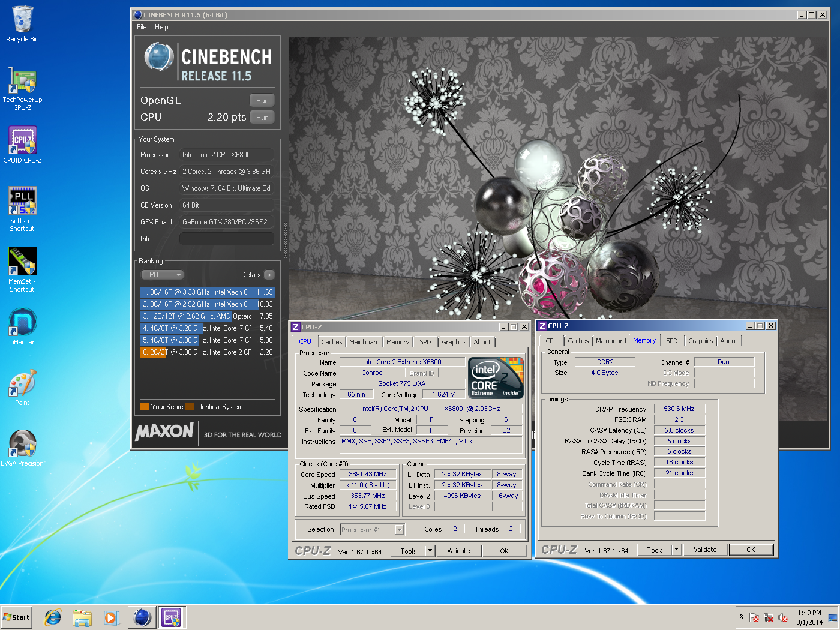The width and height of the screenshot is (840, 630).
Task: Switch to CPU tab in Memory CPU-Z window
Action: pos(551,341)
